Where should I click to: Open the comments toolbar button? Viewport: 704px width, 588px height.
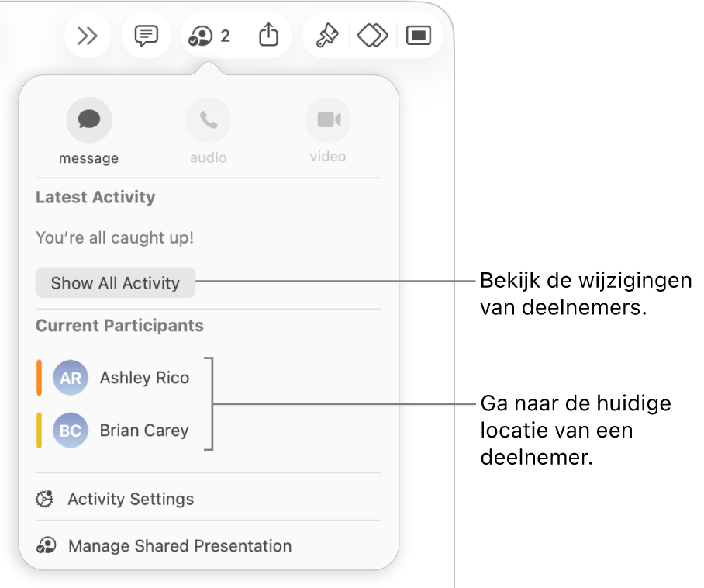click(147, 36)
